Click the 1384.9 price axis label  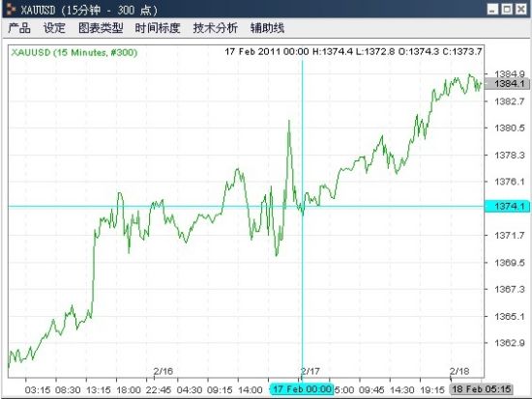(x=509, y=73)
